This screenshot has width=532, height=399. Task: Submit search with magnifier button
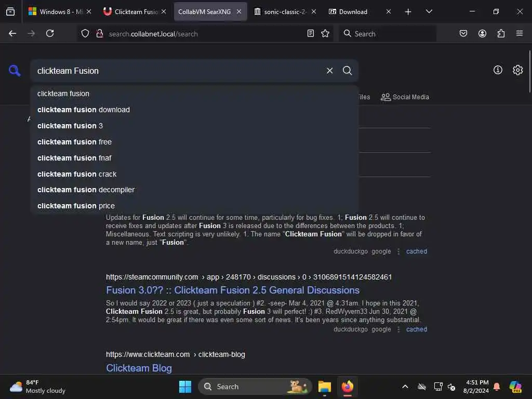(348, 71)
